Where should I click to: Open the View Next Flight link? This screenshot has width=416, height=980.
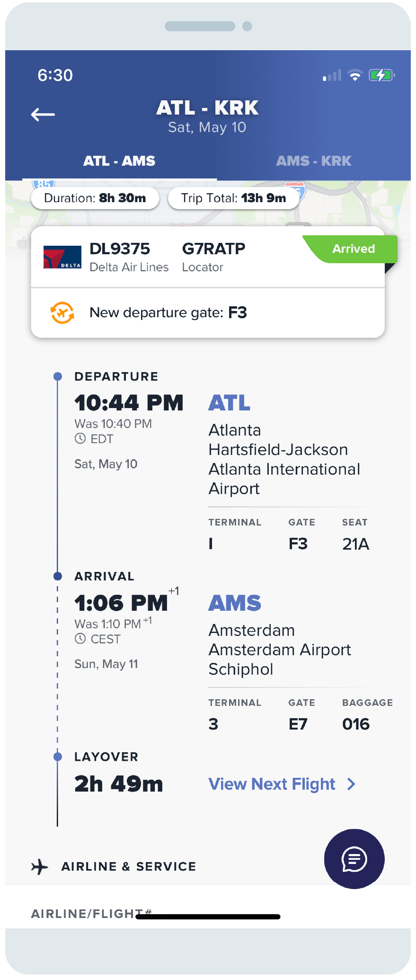272,784
